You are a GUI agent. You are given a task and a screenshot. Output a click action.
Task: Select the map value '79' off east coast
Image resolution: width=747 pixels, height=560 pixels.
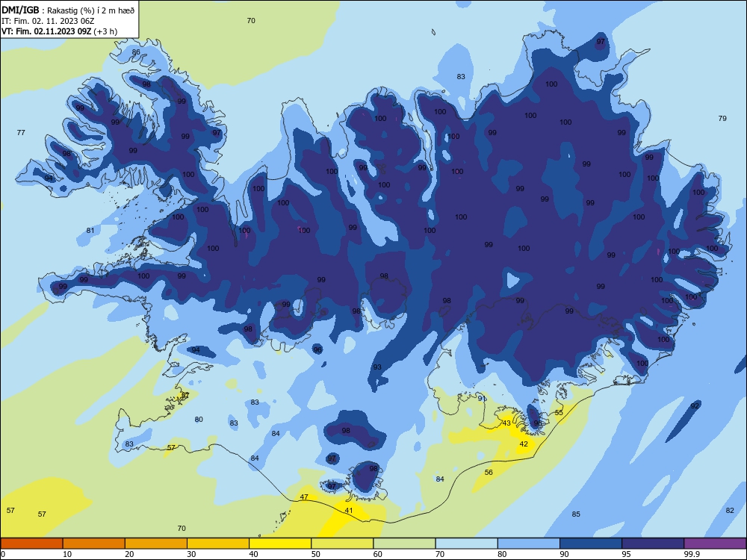click(722, 119)
